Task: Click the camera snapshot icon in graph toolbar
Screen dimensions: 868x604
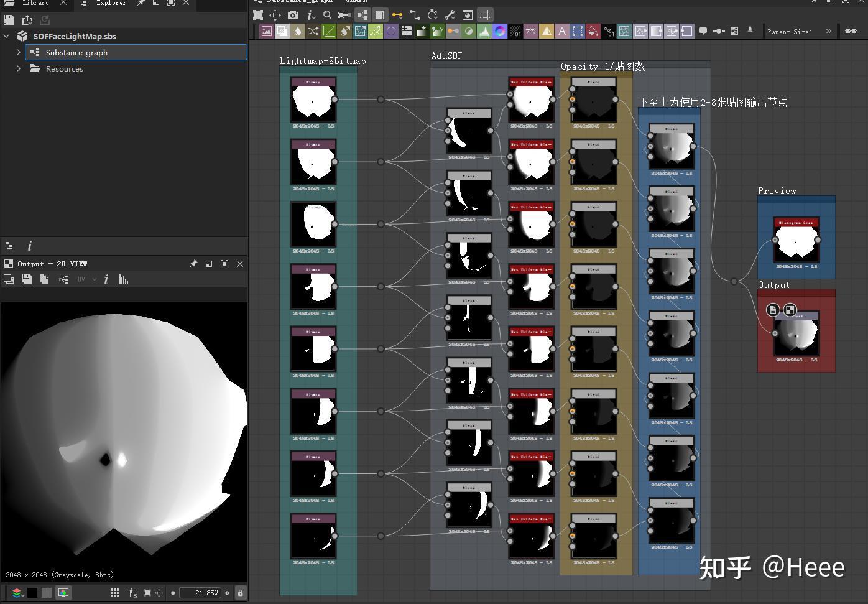Action: (292, 15)
